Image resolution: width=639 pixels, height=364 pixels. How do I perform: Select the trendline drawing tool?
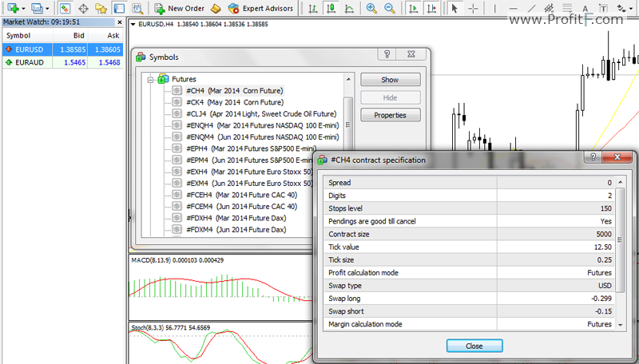pos(531,8)
